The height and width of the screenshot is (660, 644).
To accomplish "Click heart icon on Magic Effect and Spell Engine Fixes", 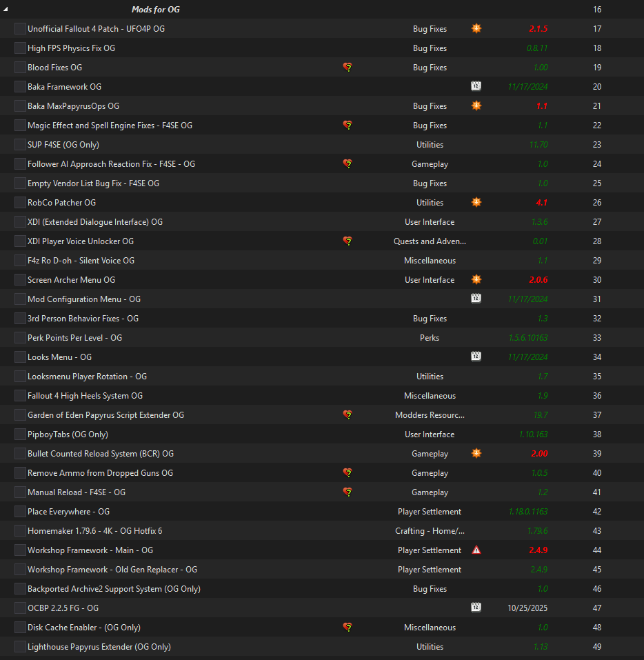I will (348, 125).
